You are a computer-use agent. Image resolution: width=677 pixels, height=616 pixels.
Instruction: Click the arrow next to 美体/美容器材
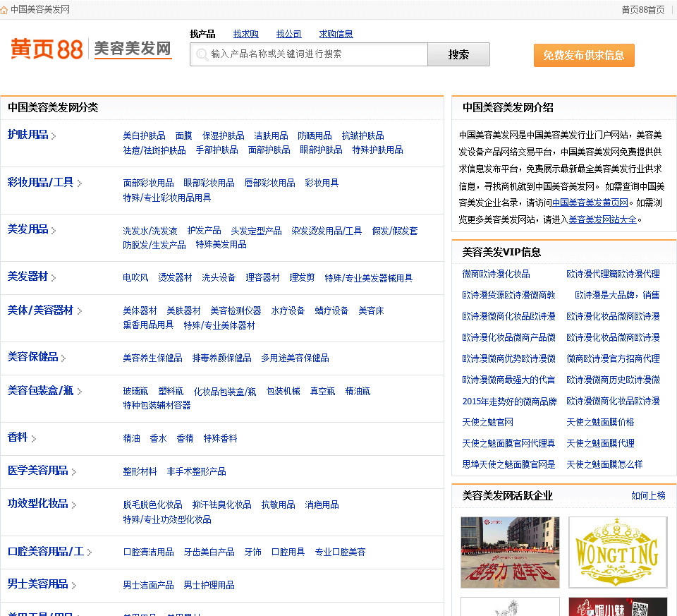click(80, 311)
